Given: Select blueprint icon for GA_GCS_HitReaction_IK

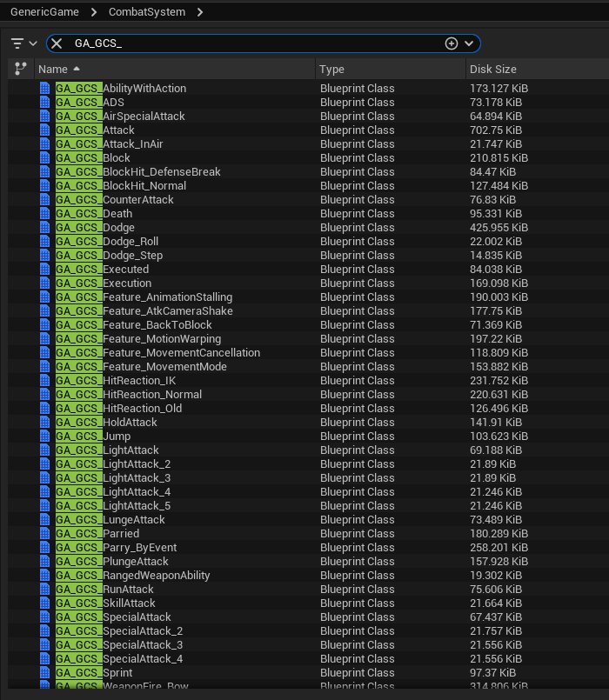Looking at the screenshot, I should 44,380.
